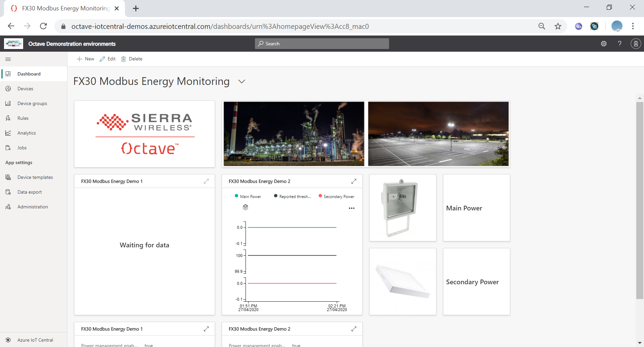Click the chart layers stacking icon
The image size is (644, 347).
click(x=246, y=207)
